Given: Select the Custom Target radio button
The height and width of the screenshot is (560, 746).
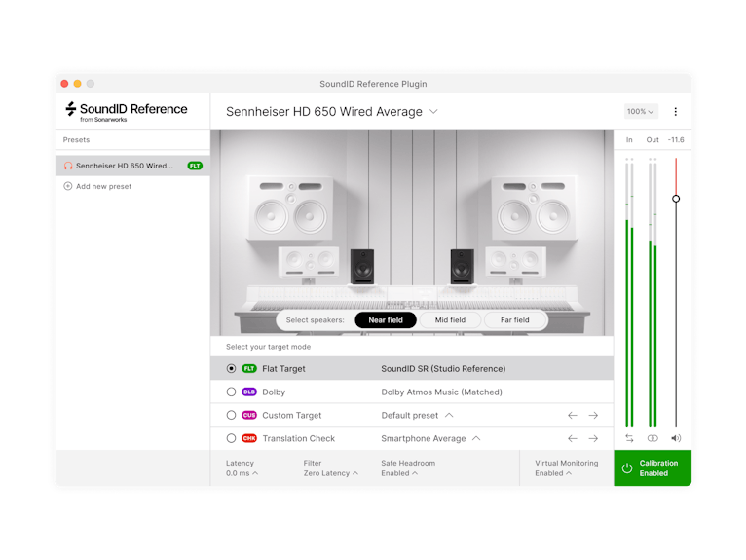Looking at the screenshot, I should 231,416.
